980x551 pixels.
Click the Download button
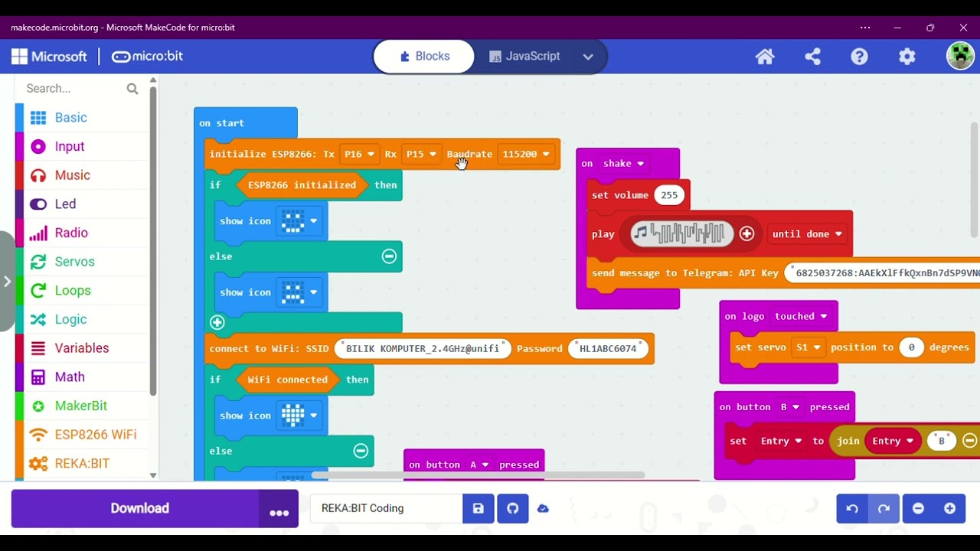point(135,509)
